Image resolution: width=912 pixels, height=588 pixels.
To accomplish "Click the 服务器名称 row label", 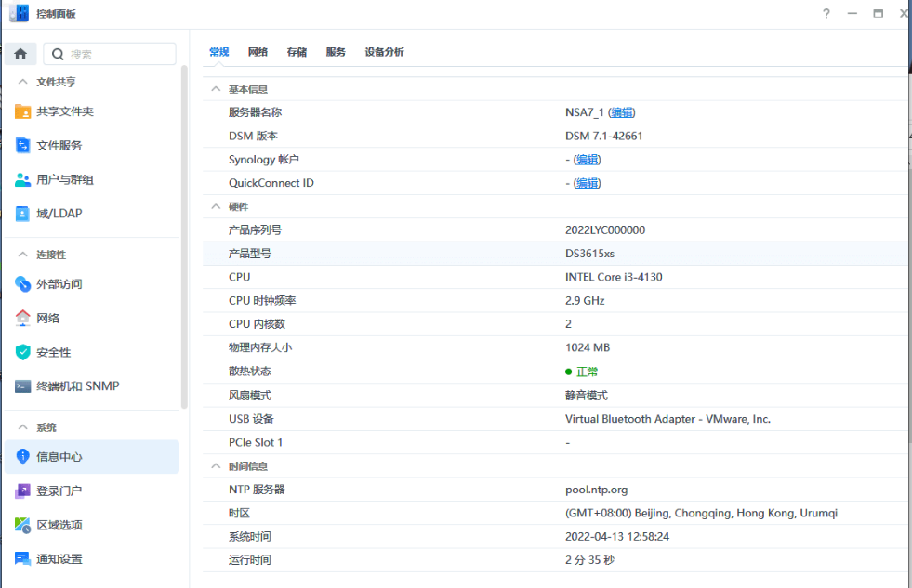I will point(255,112).
